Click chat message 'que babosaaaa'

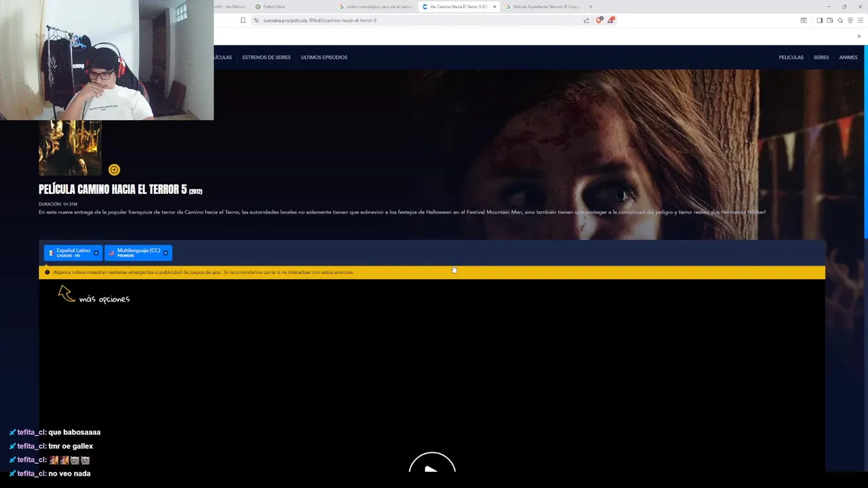[x=75, y=432]
